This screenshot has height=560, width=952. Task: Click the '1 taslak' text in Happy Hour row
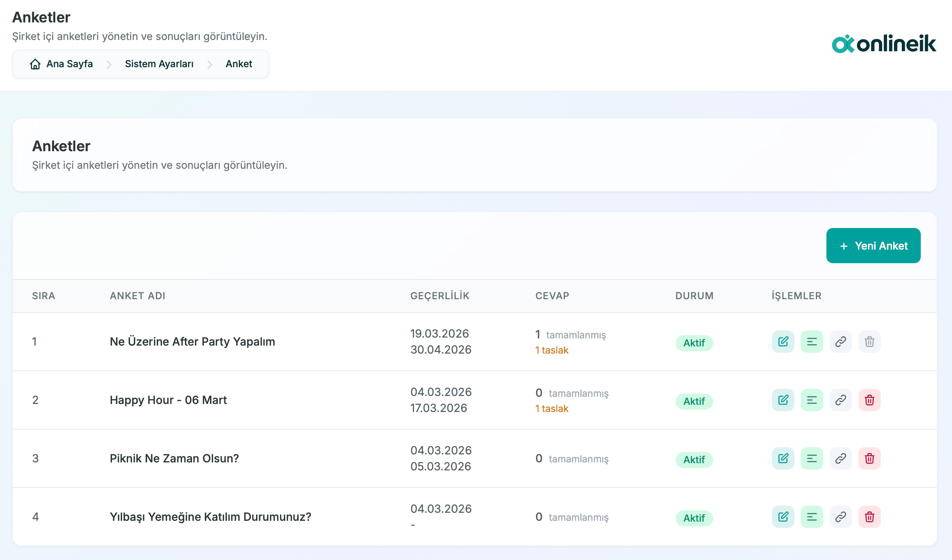point(552,408)
